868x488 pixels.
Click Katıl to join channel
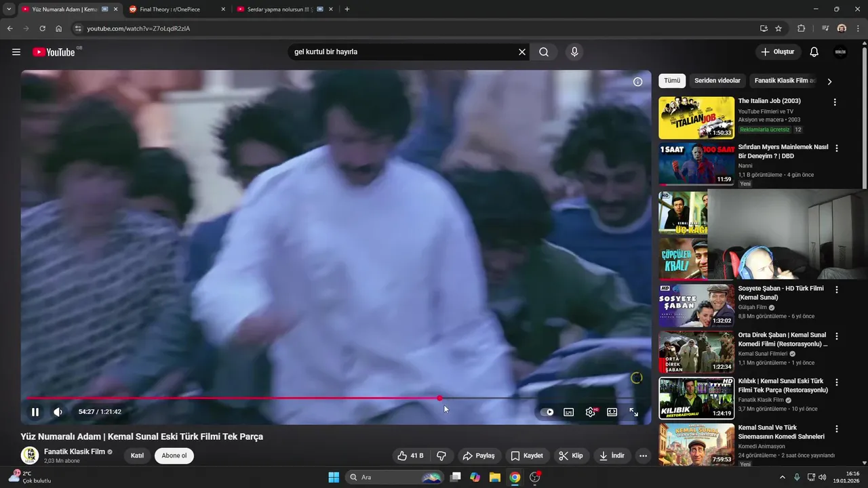tap(137, 455)
